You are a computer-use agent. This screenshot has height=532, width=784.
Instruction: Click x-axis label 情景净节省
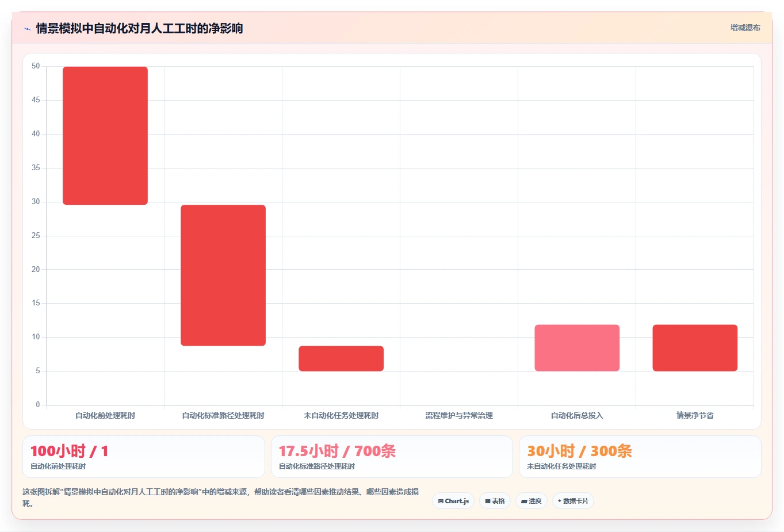[x=695, y=415]
